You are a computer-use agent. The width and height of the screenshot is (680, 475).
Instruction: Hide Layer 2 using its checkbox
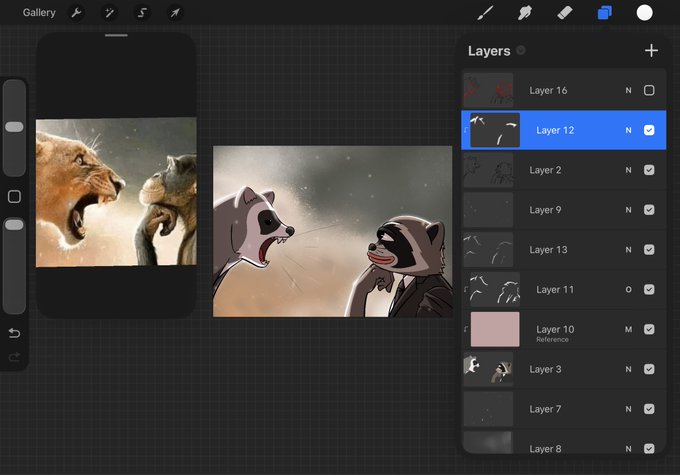(x=649, y=170)
